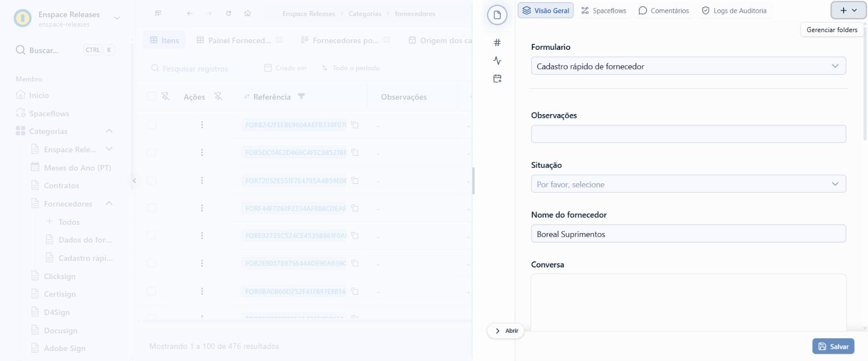Viewport: 868px width, 361px height.
Task: Tick the second row checkbox
Action: click(x=152, y=153)
